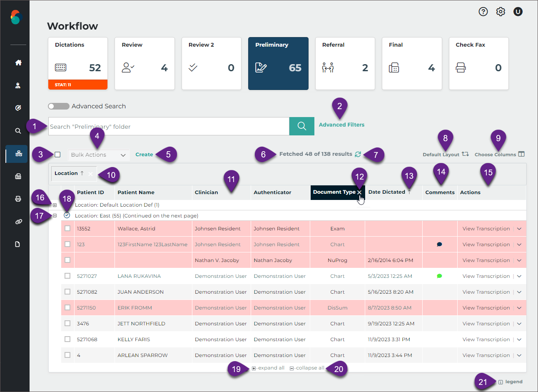Click the refresh results icon
This screenshot has width=538, height=392.
pyautogui.click(x=358, y=154)
